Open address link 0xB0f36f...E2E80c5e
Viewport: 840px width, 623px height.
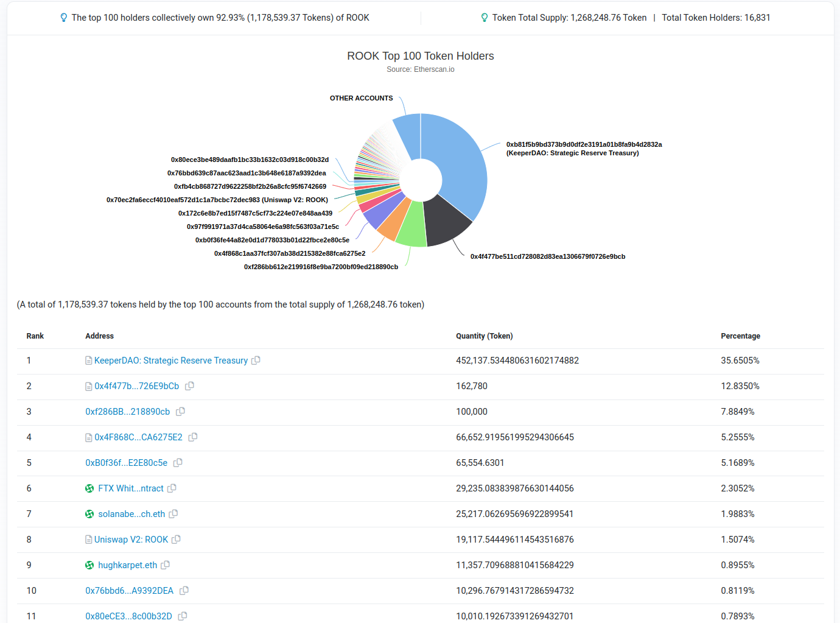tap(127, 463)
